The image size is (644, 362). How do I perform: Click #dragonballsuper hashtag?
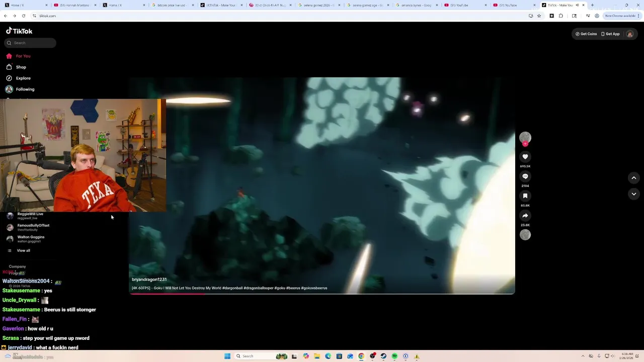258,288
